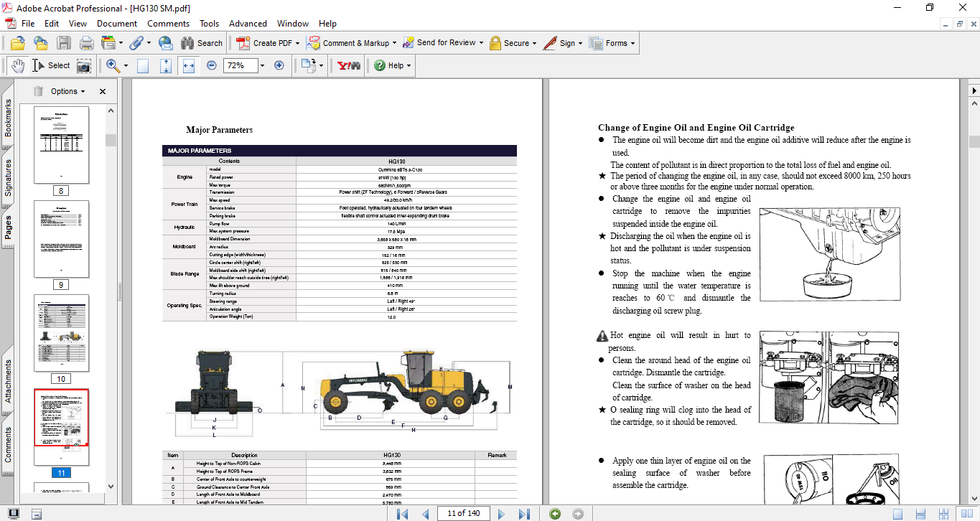Expand the Options dropdown in Pages panel

click(67, 91)
